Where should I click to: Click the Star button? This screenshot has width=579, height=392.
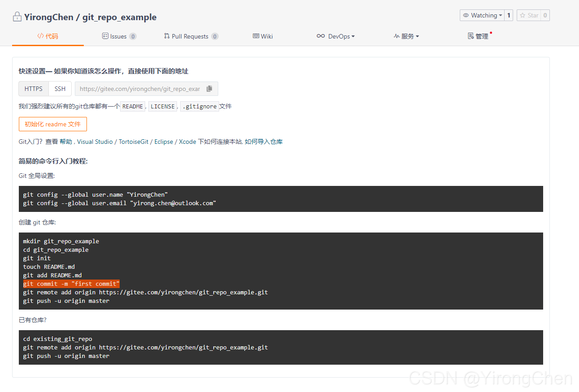coord(529,15)
